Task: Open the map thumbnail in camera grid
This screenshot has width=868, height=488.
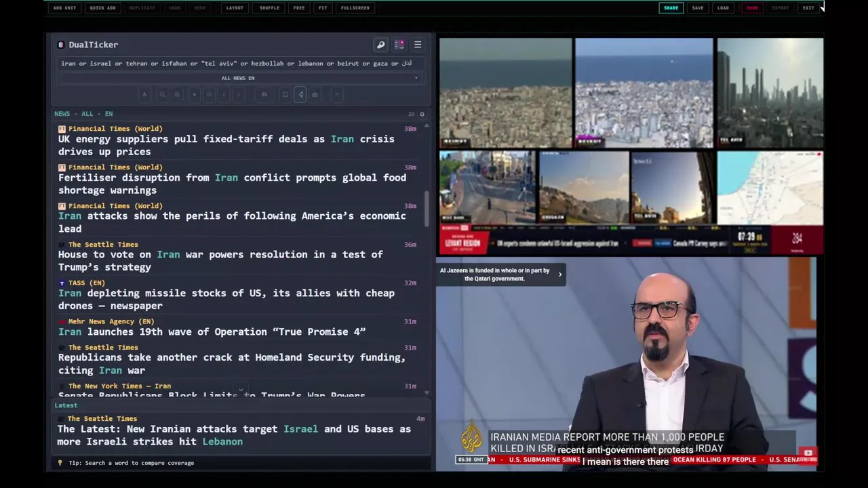Action: click(x=770, y=187)
